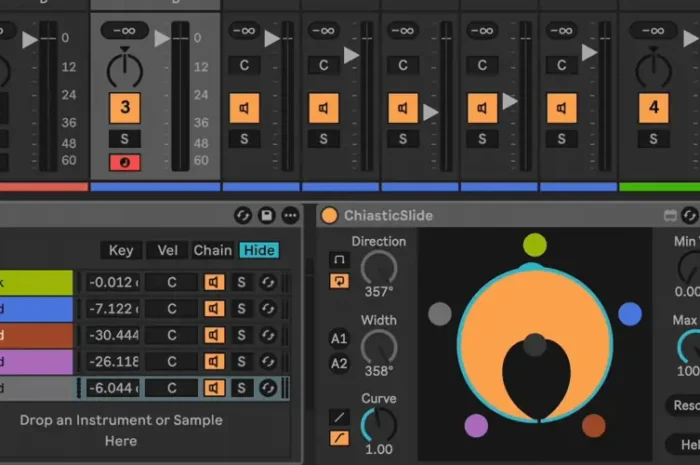Solo the purple chain at -26.118
The height and width of the screenshot is (465, 700).
pos(242,361)
